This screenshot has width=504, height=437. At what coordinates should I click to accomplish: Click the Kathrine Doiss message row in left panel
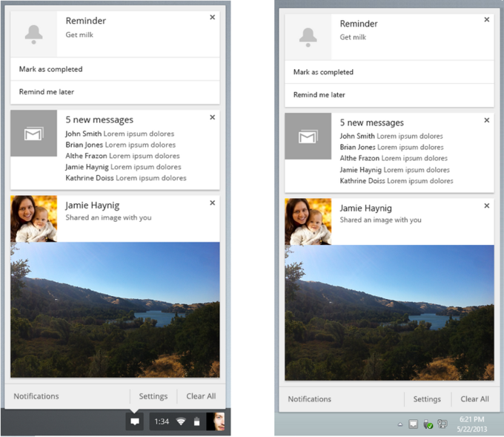tap(126, 178)
